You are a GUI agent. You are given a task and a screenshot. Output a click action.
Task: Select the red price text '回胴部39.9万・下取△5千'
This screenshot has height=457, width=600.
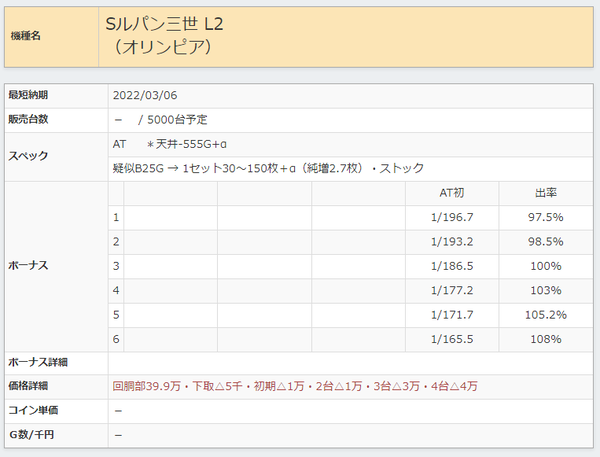point(178,386)
